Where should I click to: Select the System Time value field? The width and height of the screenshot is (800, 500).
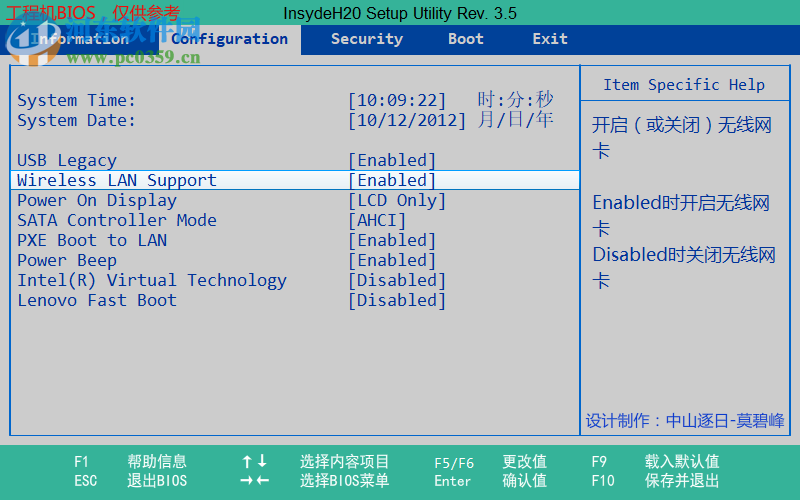[397, 101]
